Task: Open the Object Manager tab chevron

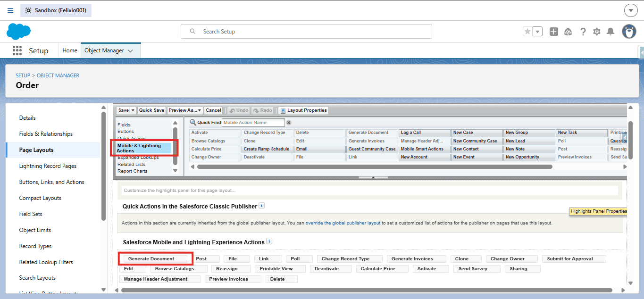Action: coord(130,51)
